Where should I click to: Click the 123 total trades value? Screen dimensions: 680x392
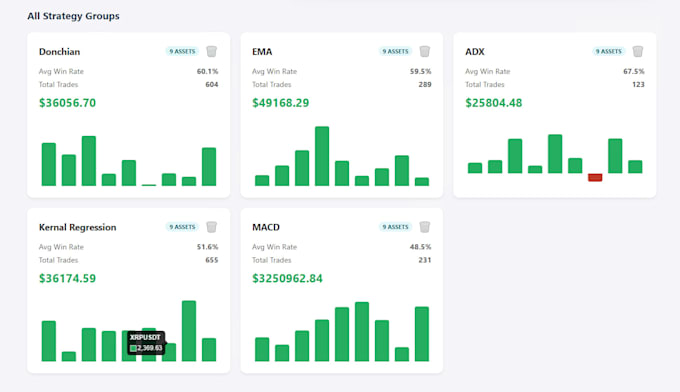pos(638,85)
